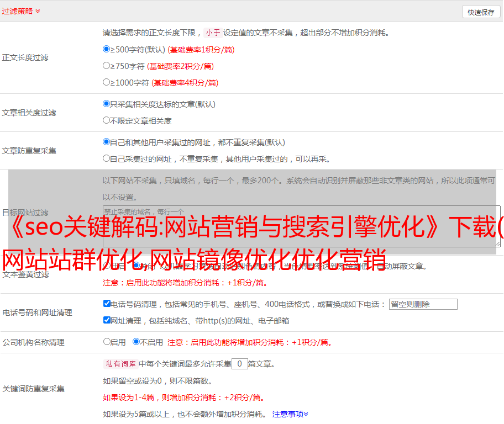Collapse the 过滤策略 section chevron
This screenshot has height=424, width=504.
tap(38, 11)
